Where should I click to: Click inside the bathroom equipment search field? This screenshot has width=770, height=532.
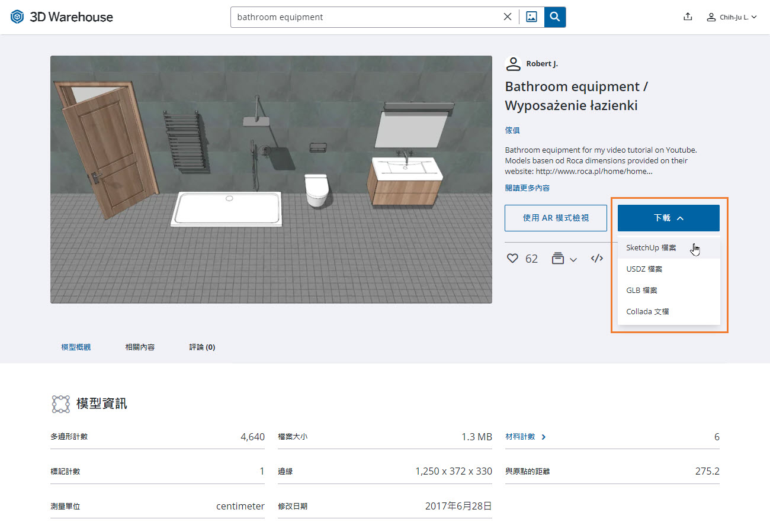(367, 17)
